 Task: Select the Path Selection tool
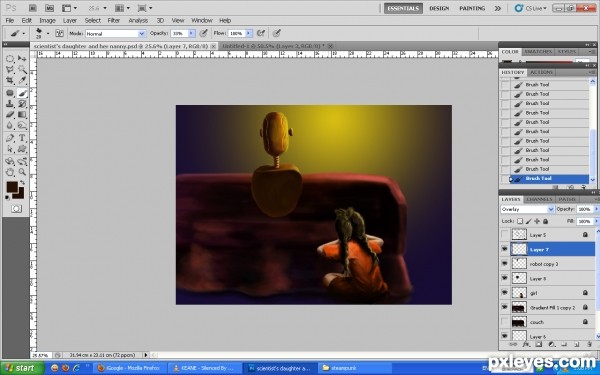point(10,149)
